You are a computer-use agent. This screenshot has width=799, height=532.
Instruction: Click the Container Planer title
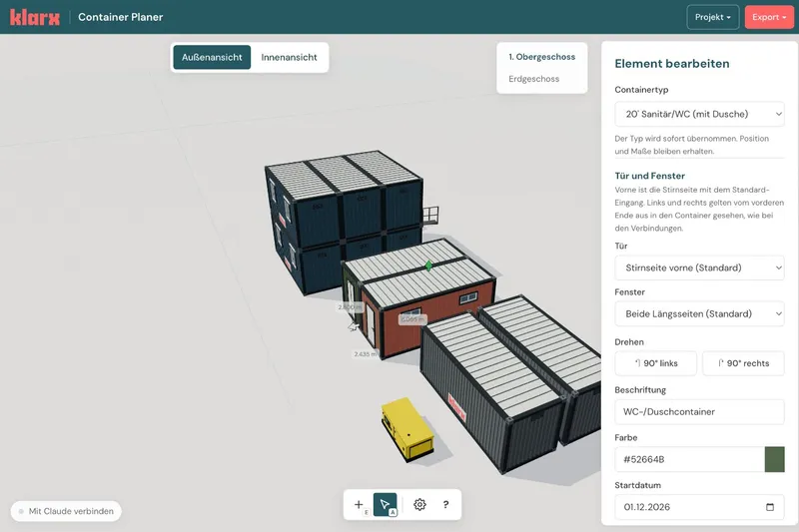(x=120, y=17)
